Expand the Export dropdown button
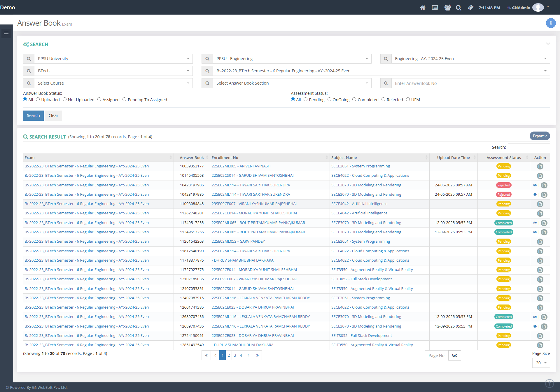Viewport: 560px width, 392px height. tap(540, 136)
